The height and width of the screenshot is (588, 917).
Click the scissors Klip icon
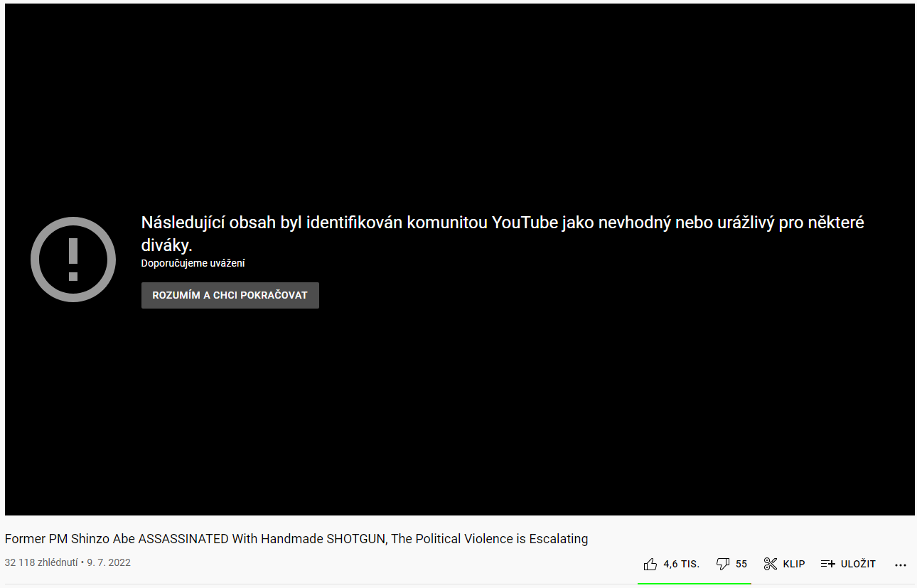[x=771, y=564]
